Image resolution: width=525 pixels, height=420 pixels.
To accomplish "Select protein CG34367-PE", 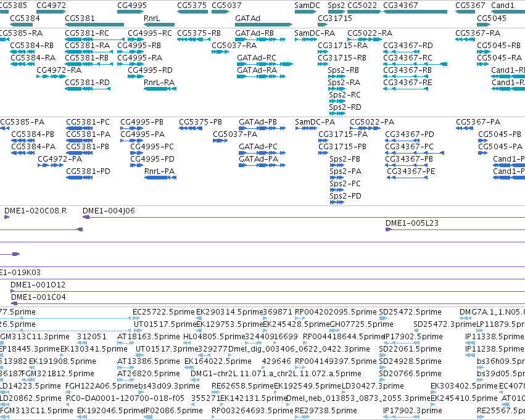I will (411, 171).
